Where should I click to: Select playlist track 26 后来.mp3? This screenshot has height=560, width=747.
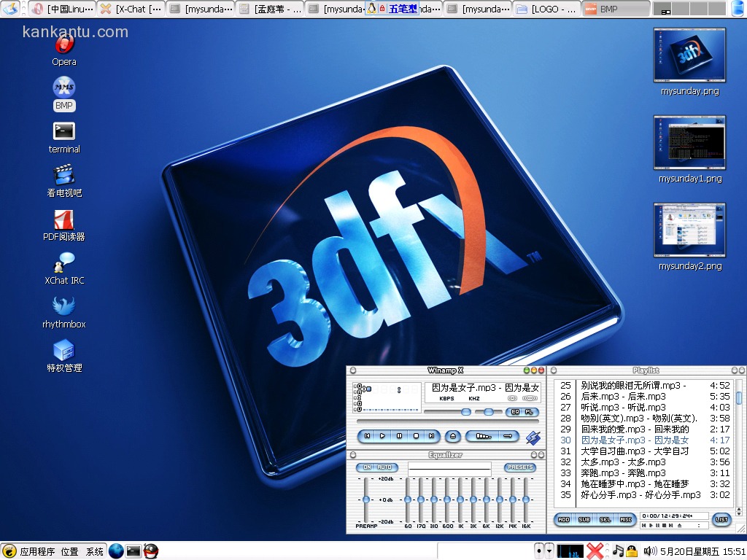click(x=645, y=396)
